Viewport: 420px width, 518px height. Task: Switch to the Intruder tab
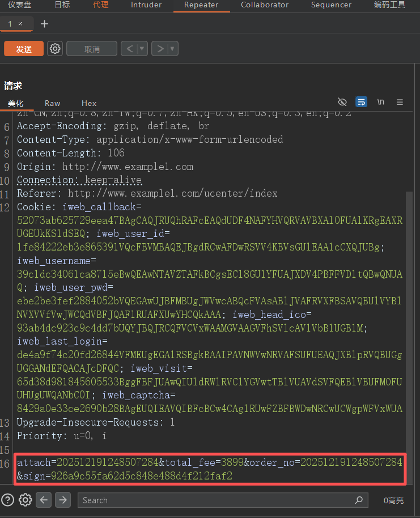[x=146, y=5]
